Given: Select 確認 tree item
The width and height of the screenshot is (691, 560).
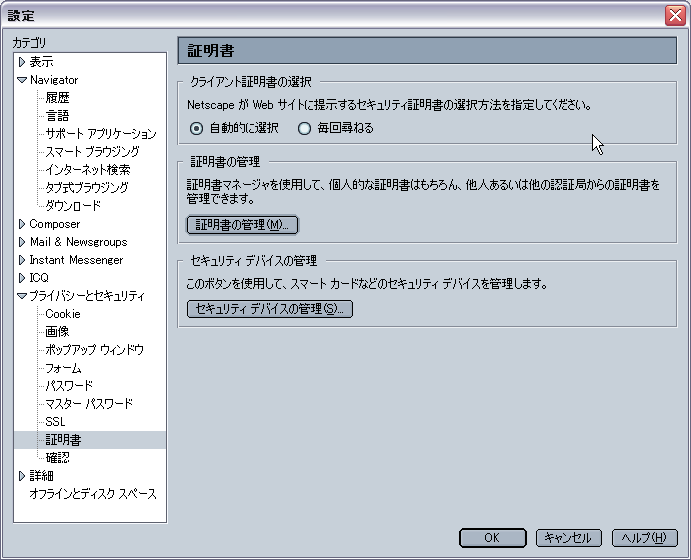Looking at the screenshot, I should 57,458.
